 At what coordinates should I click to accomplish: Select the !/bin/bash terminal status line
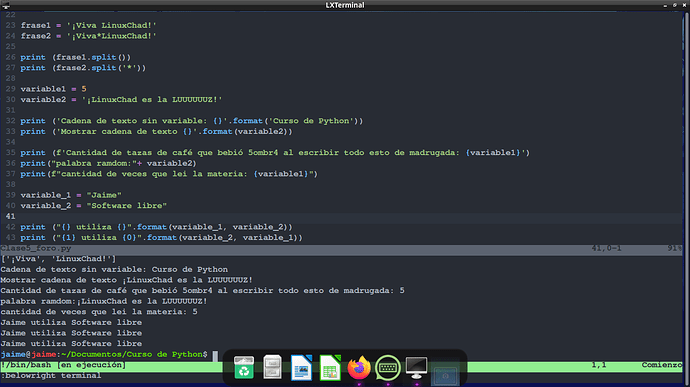(x=341, y=365)
